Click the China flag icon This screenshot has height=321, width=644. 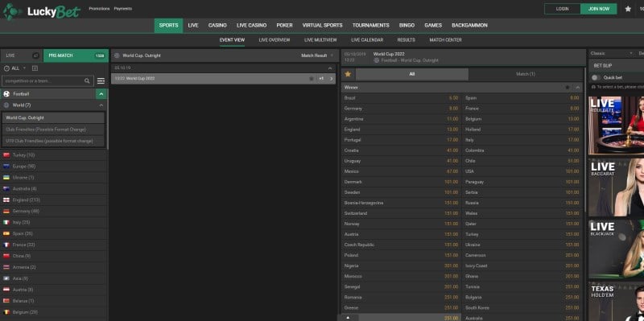click(6, 256)
